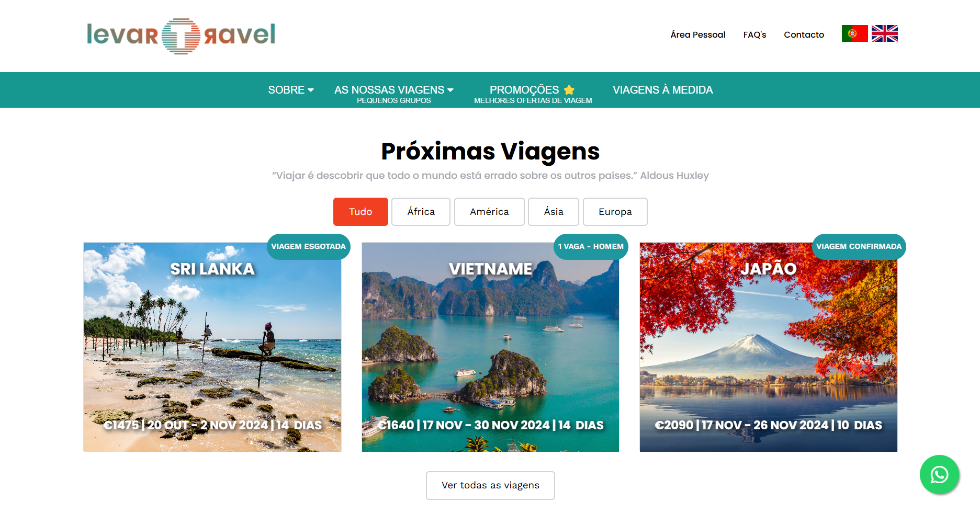Viewport: 980px width, 514px height.
Task: Filter trips by América
Action: (x=489, y=212)
